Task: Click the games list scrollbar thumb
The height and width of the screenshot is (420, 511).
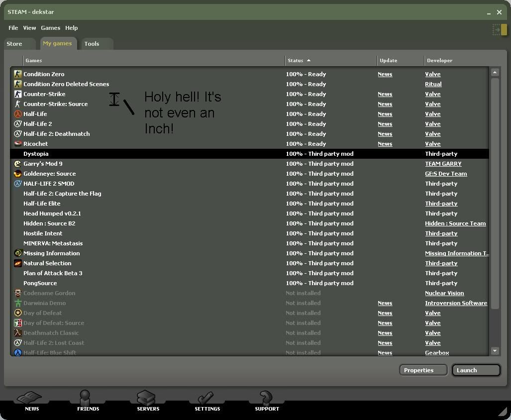Action: 495,193
